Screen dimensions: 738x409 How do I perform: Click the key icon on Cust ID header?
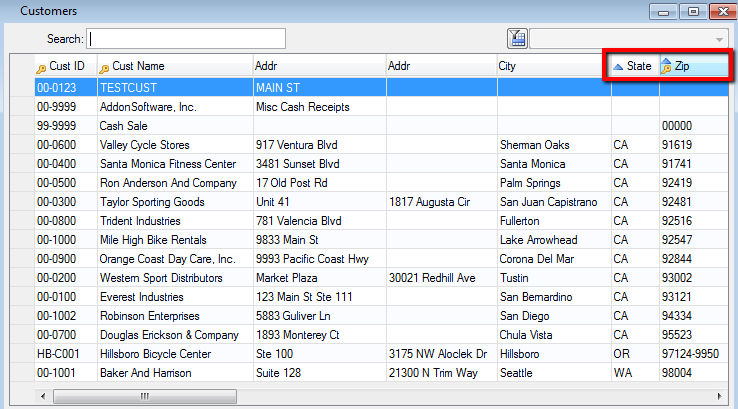[41, 68]
